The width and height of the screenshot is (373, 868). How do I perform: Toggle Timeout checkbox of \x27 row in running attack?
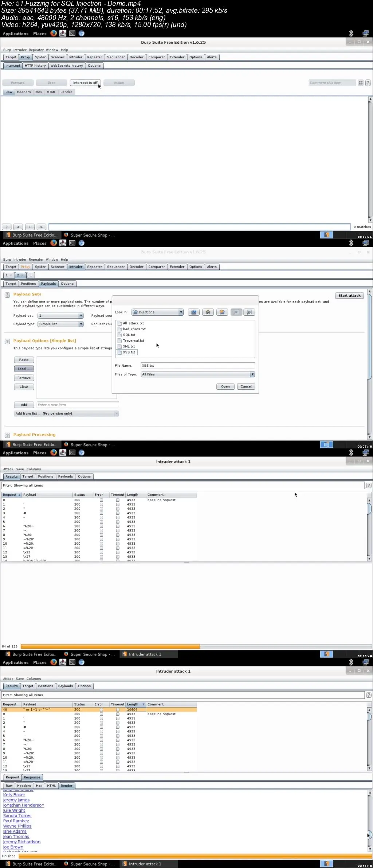coord(118,557)
